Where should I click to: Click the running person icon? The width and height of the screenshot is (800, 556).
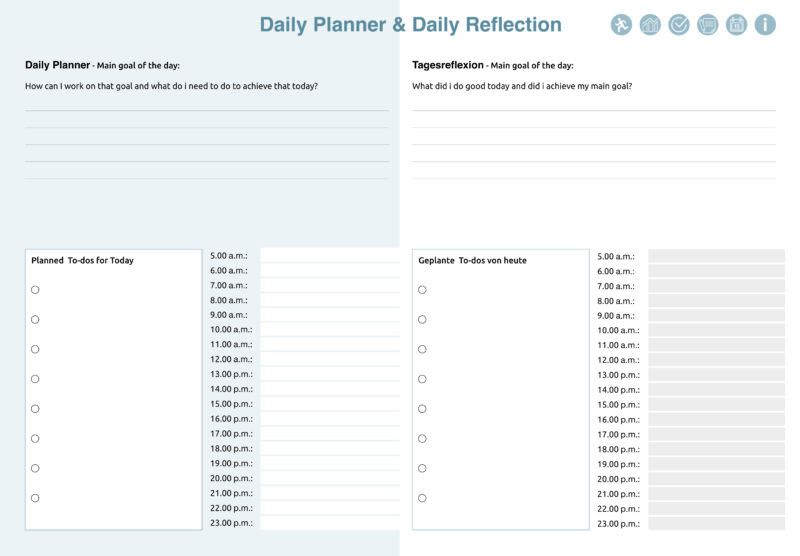tap(621, 25)
